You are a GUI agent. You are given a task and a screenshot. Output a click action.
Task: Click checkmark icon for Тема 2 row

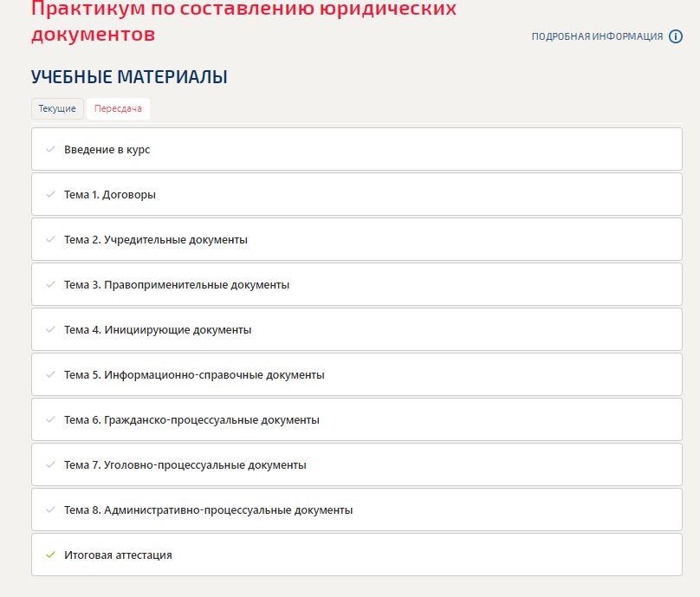[50, 240]
